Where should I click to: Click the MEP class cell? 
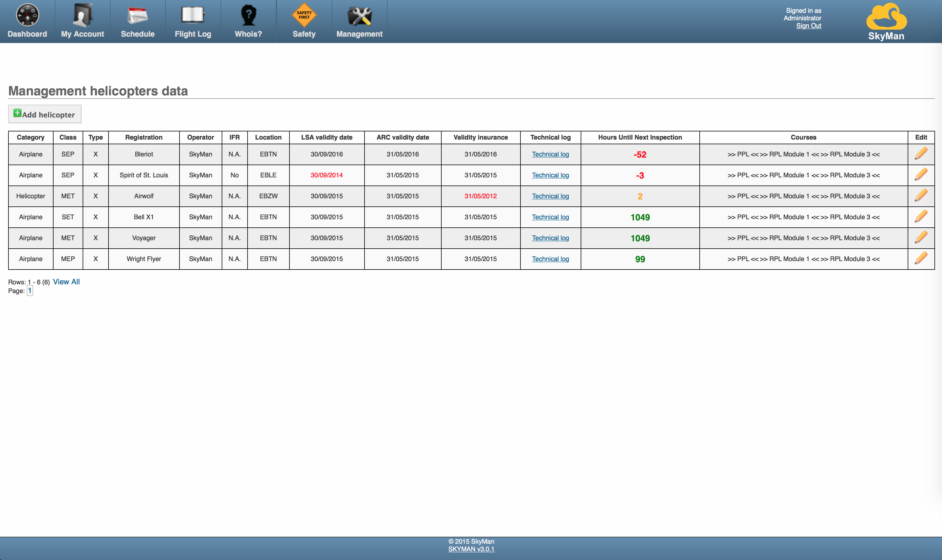pyautogui.click(x=68, y=259)
